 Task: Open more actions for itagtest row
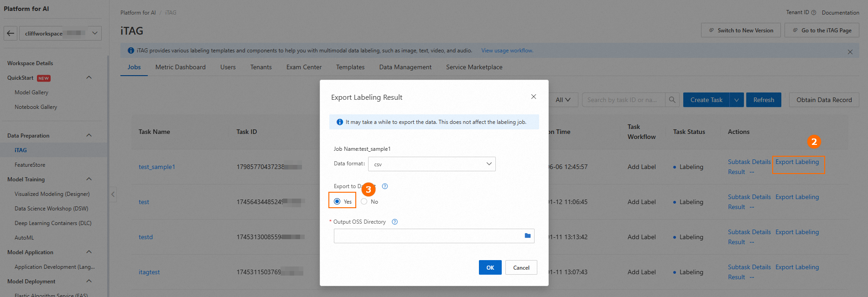[752, 277]
